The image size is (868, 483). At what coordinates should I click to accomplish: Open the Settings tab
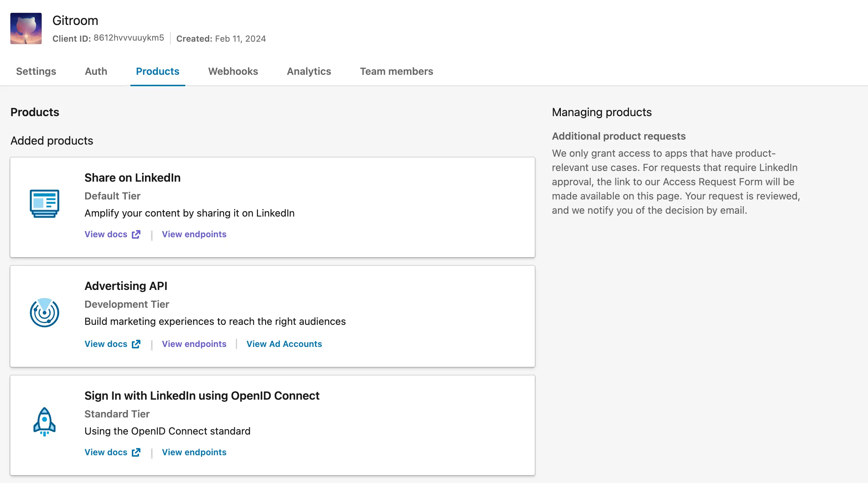click(x=36, y=71)
